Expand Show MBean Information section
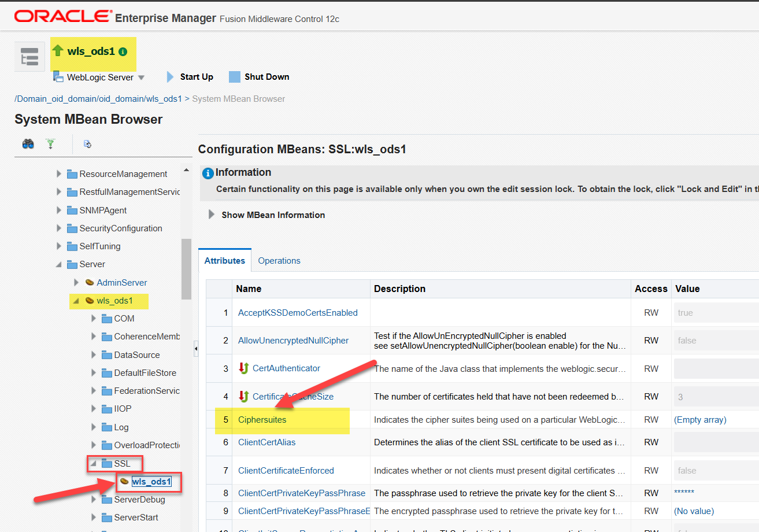The height and width of the screenshot is (532, 759). coord(212,215)
